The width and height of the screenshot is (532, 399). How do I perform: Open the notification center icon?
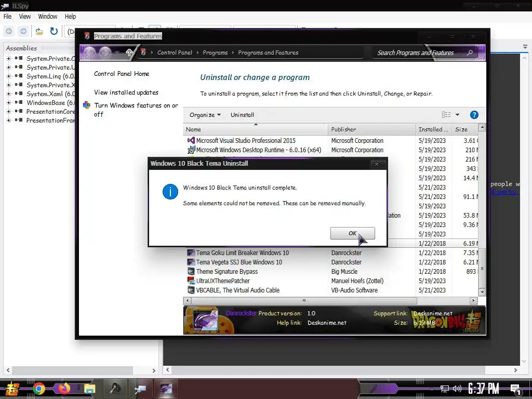pyautogui.click(x=516, y=390)
